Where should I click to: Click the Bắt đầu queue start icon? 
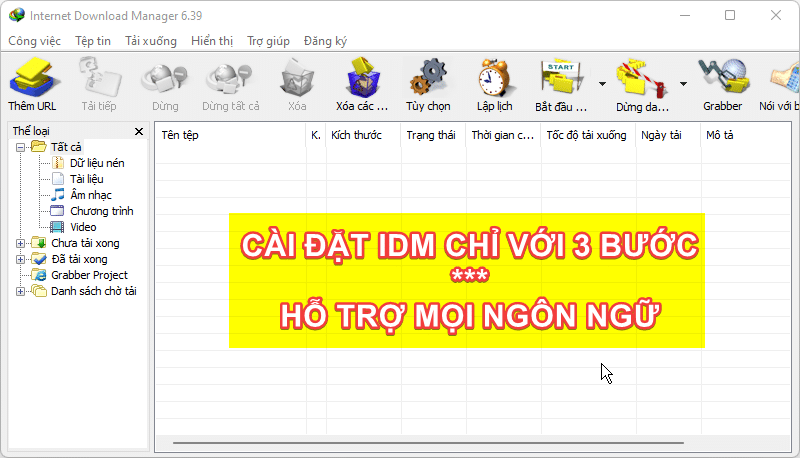561,78
